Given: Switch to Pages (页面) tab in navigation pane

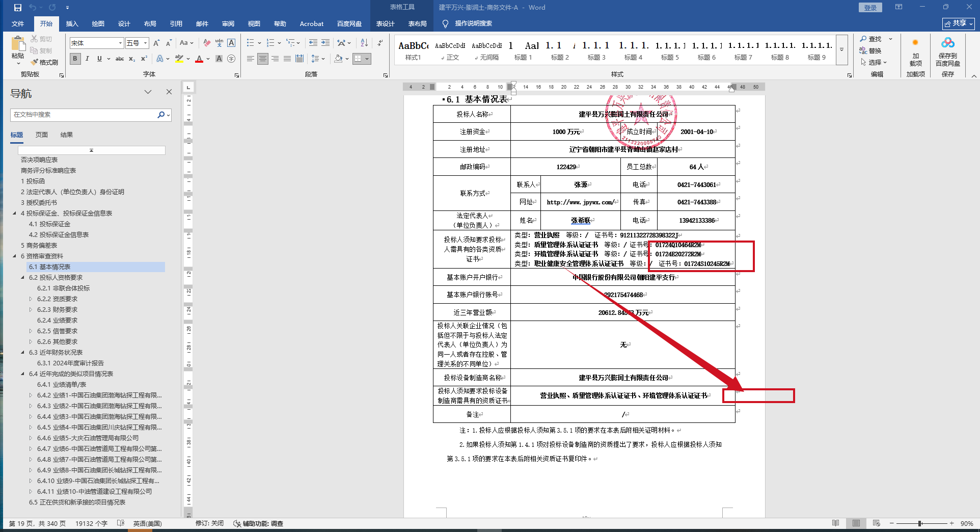Looking at the screenshot, I should (42, 135).
